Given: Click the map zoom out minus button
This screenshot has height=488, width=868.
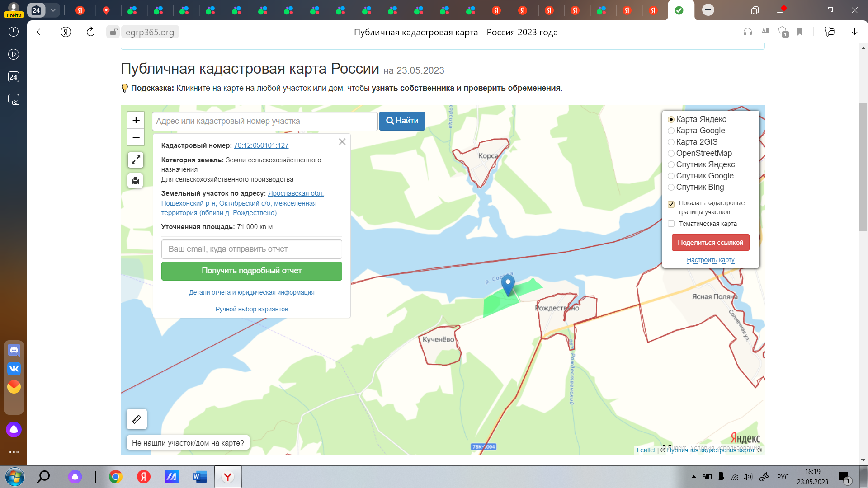Looking at the screenshot, I should tap(136, 137).
